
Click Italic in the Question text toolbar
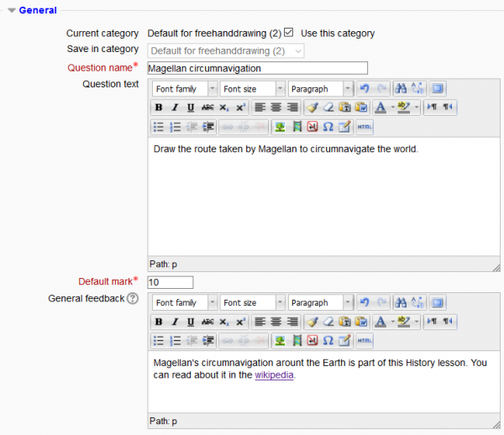[175, 107]
